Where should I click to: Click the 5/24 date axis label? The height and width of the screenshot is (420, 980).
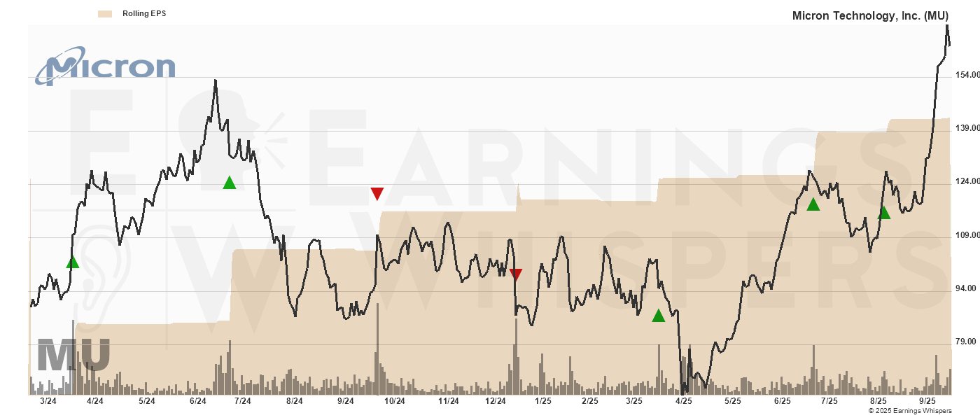(146, 401)
